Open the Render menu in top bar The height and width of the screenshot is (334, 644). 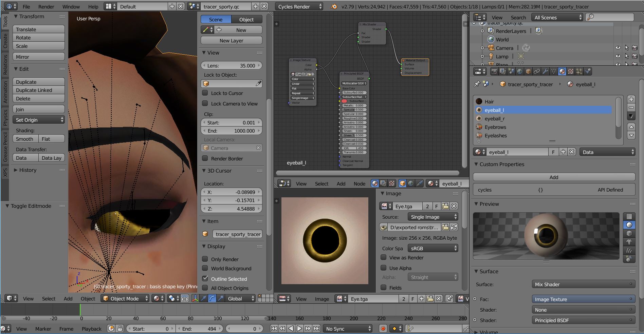[46, 6]
